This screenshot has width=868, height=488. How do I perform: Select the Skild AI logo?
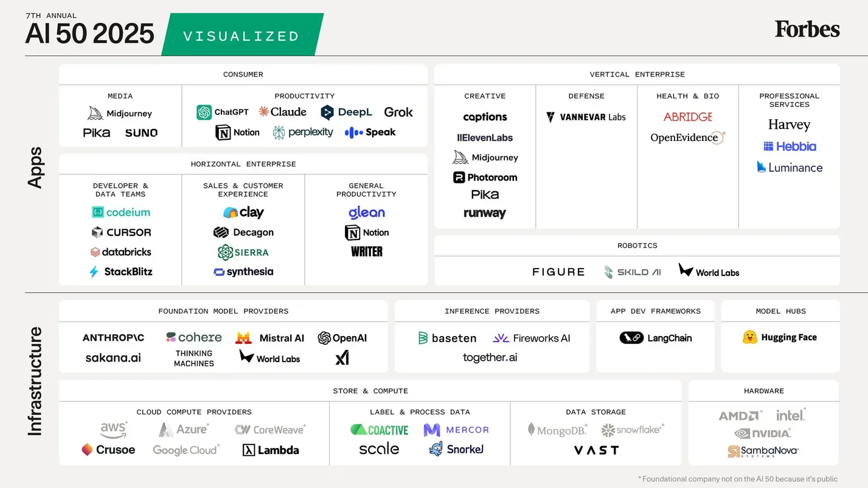pos(632,272)
